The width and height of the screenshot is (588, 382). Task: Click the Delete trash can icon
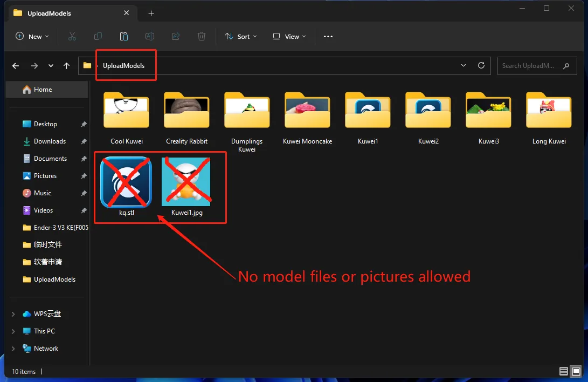[x=202, y=36]
